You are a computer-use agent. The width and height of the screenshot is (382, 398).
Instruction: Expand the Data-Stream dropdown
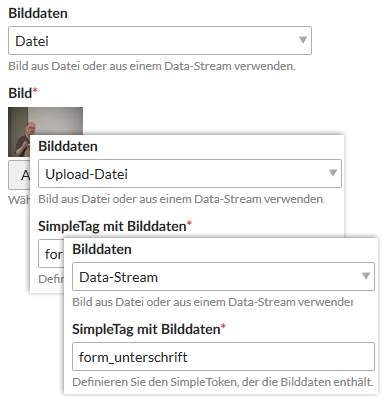[x=223, y=276]
